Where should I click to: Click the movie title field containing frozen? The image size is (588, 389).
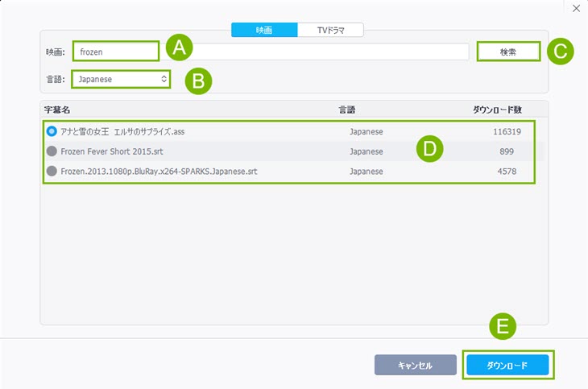pos(116,52)
